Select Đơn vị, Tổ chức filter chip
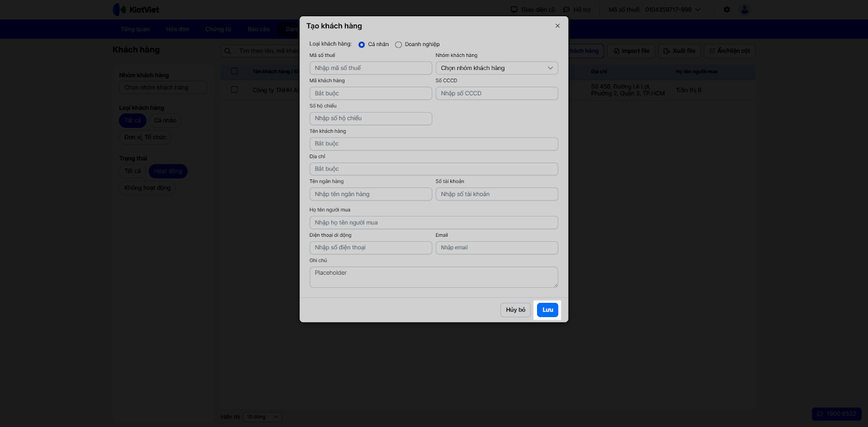 [145, 137]
